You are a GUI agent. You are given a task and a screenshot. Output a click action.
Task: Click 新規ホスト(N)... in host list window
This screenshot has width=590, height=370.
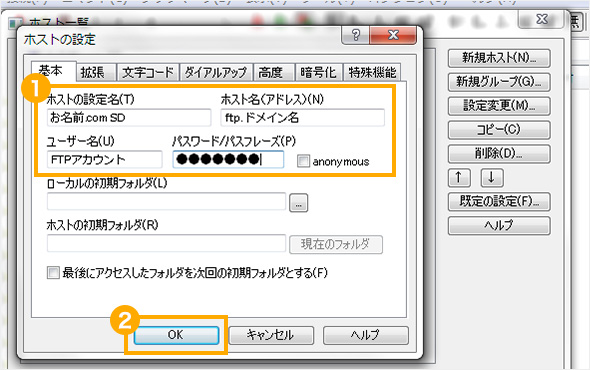pos(499,58)
